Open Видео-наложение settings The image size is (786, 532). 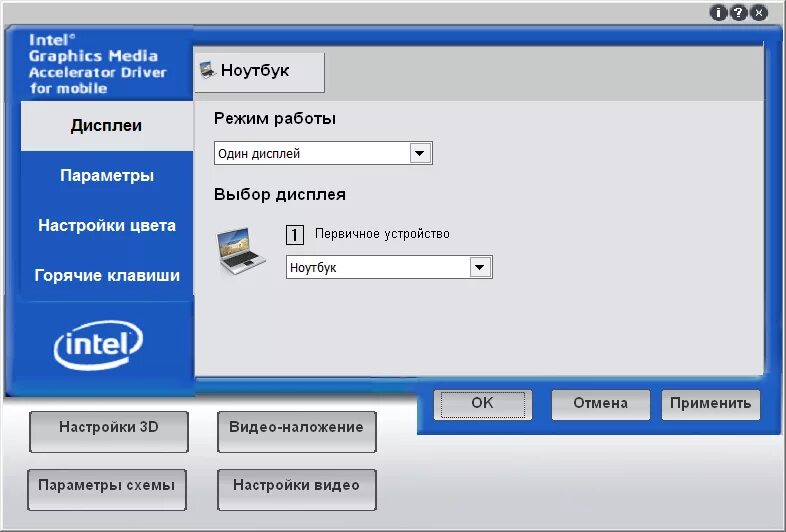(x=296, y=432)
